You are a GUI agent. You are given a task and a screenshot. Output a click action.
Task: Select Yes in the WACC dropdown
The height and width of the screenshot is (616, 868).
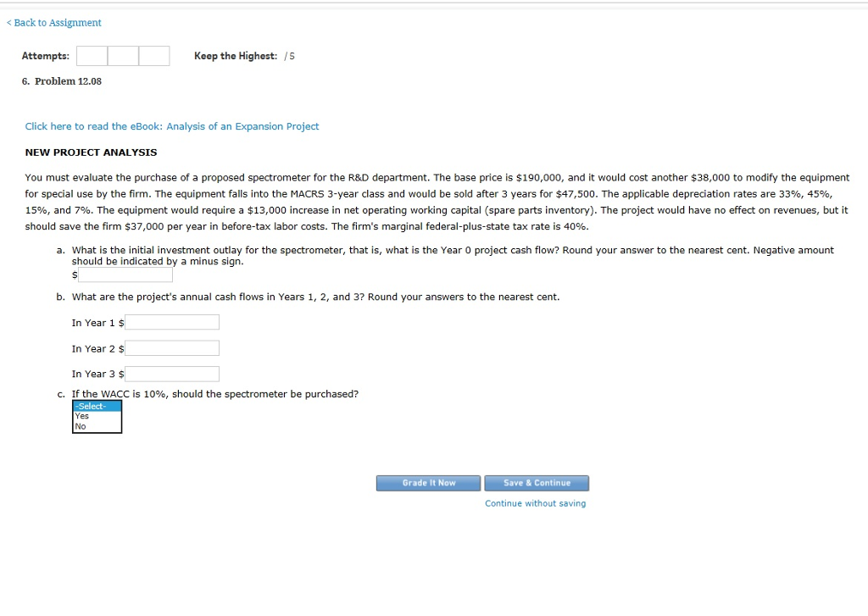(x=96, y=415)
